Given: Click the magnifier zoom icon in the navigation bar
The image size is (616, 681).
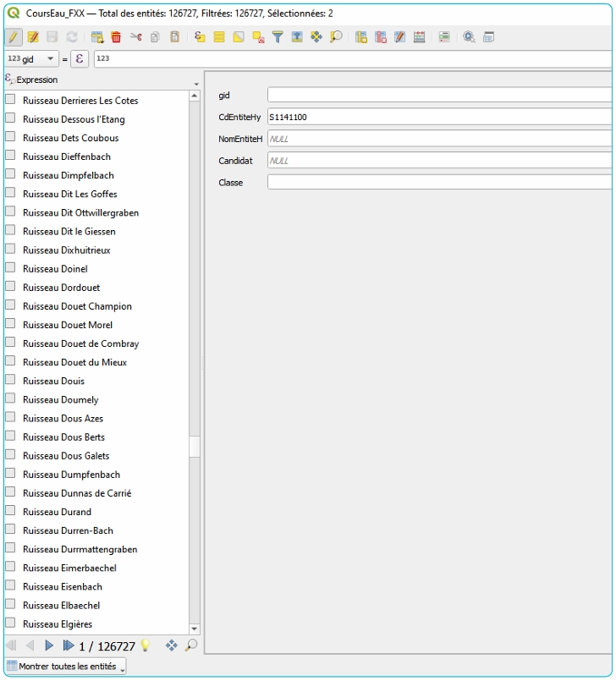Looking at the screenshot, I should [x=191, y=645].
